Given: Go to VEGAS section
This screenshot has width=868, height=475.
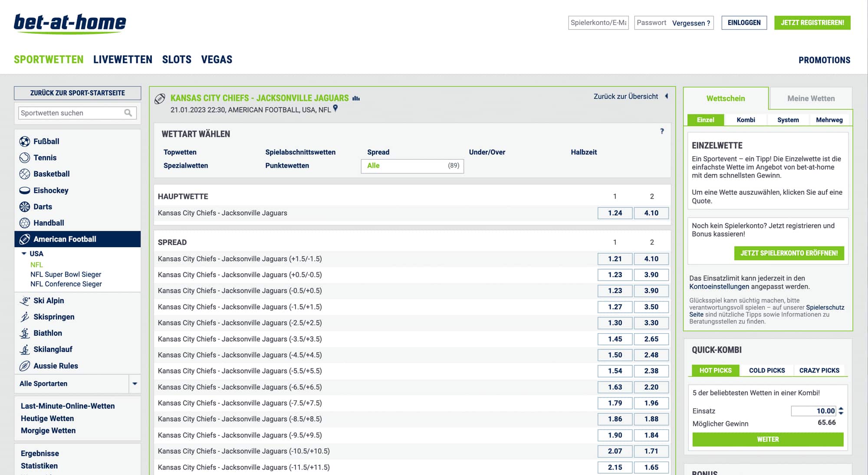Looking at the screenshot, I should pyautogui.click(x=217, y=59).
